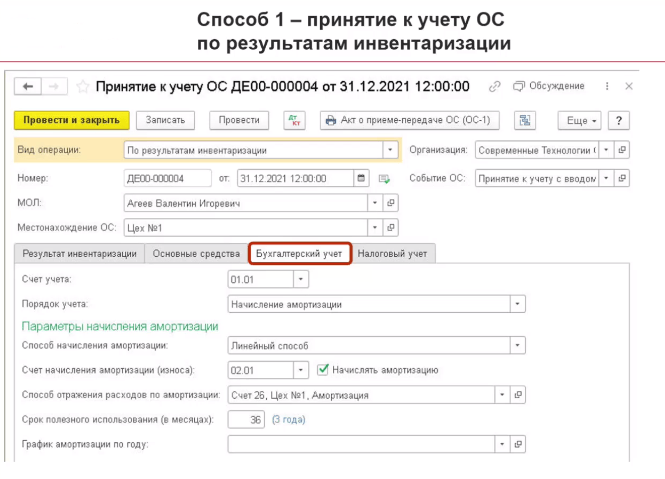This screenshot has height=479, width=665.
Task: Expand Местонахождение ОС dropdown arrow
Action: [x=375, y=227]
